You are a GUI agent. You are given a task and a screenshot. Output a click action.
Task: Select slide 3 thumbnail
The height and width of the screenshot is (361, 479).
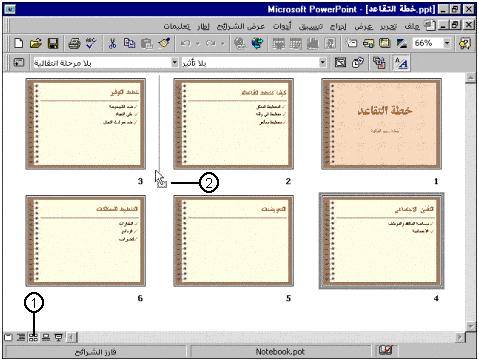(x=86, y=124)
